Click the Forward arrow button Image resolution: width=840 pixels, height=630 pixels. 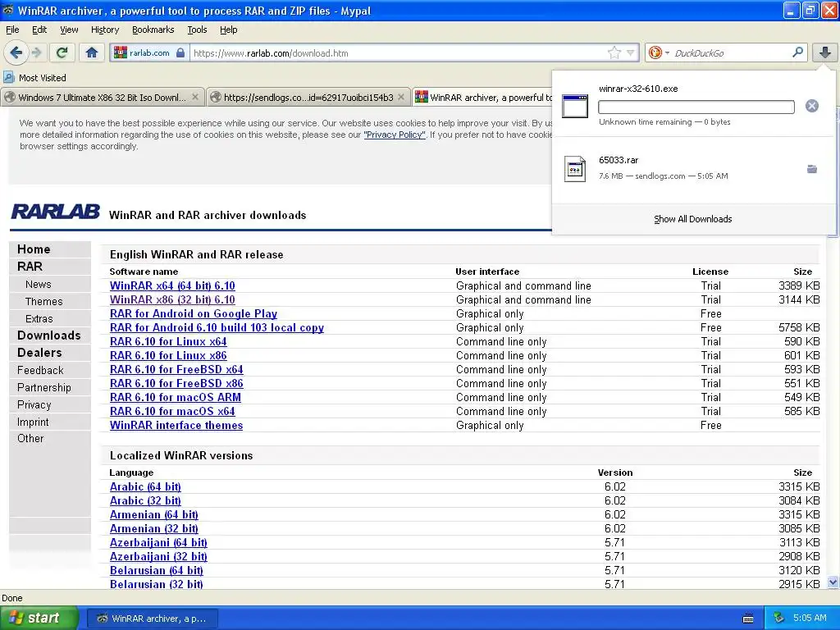[36, 52]
